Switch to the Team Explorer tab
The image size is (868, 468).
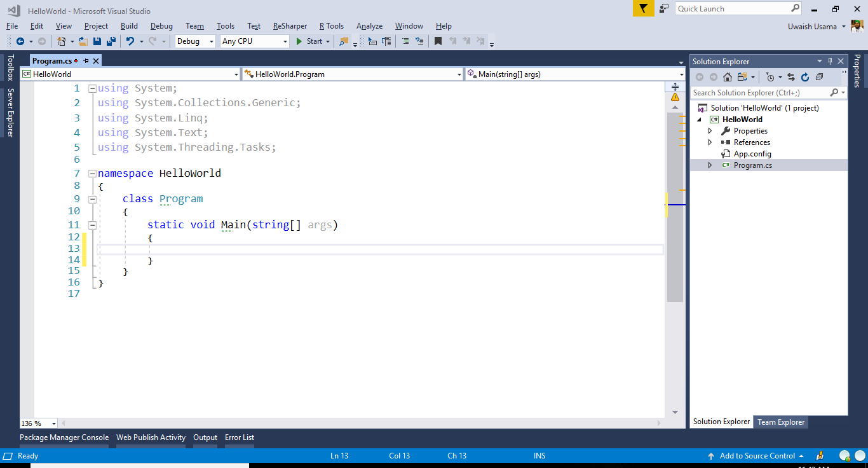coord(780,422)
